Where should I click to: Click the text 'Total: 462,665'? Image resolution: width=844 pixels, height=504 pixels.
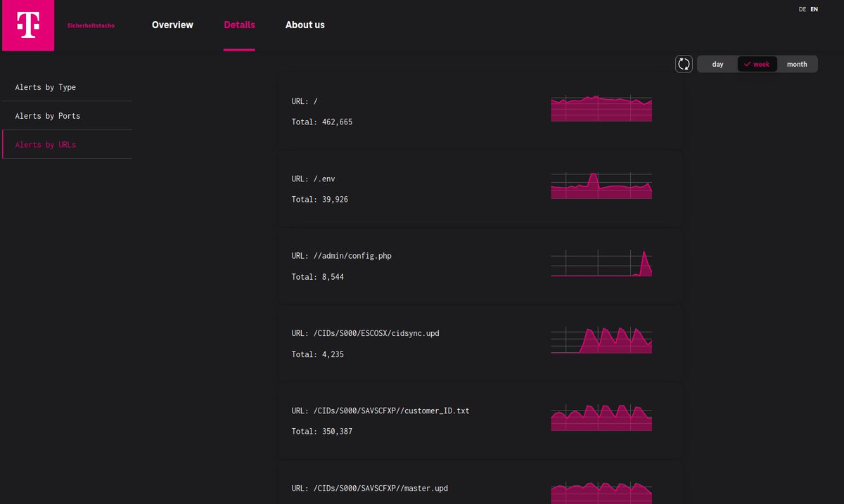[322, 122]
